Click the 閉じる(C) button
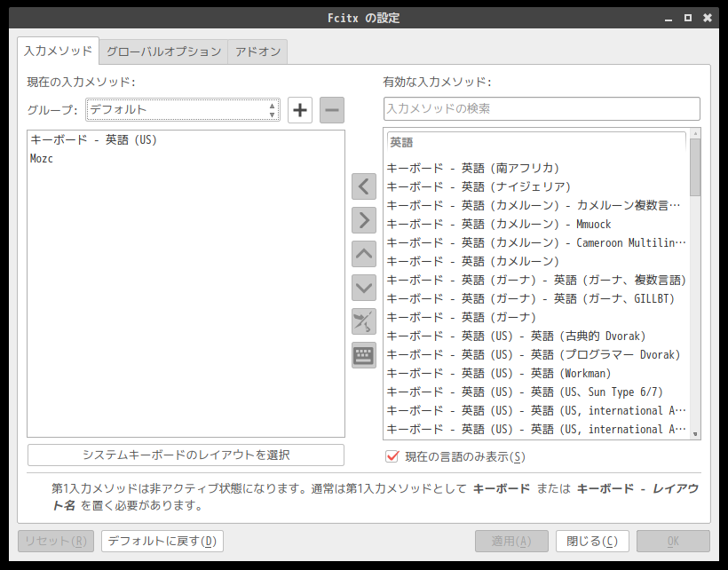This screenshot has width=728, height=570. click(x=592, y=542)
